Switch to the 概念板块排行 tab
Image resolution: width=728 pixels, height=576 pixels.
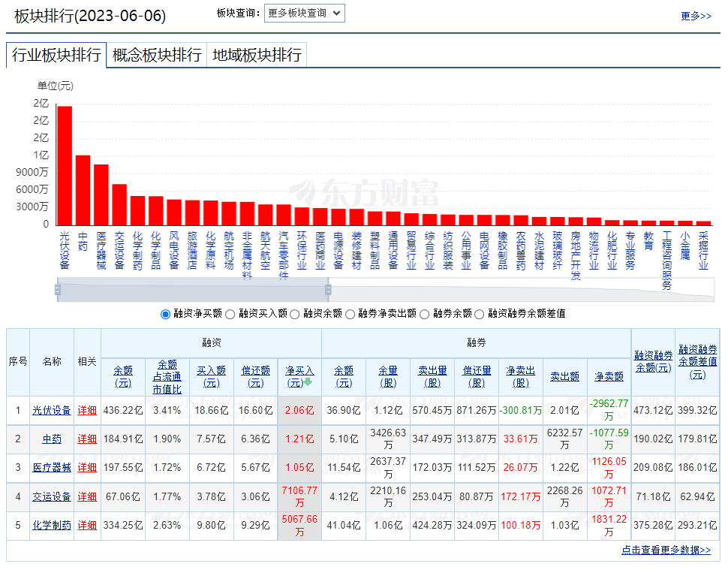(157, 55)
